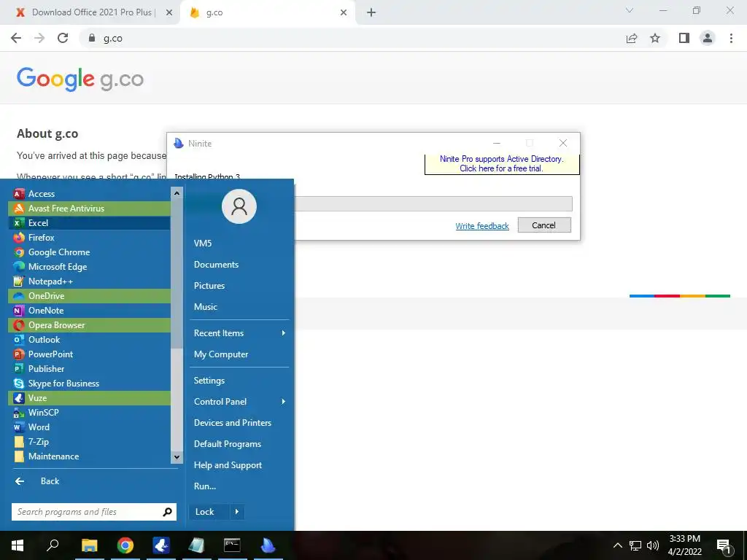Open the volume control in the tray
The image size is (747, 560).
[x=653, y=545]
